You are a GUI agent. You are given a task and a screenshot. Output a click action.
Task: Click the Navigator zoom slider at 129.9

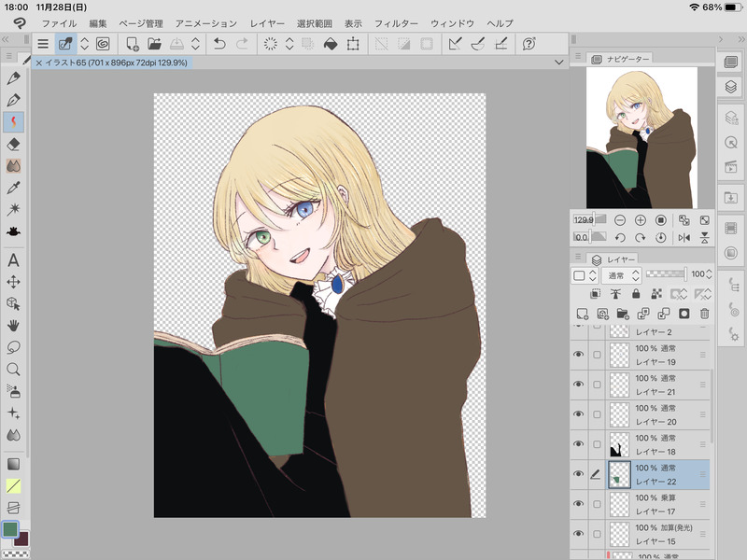click(x=590, y=219)
